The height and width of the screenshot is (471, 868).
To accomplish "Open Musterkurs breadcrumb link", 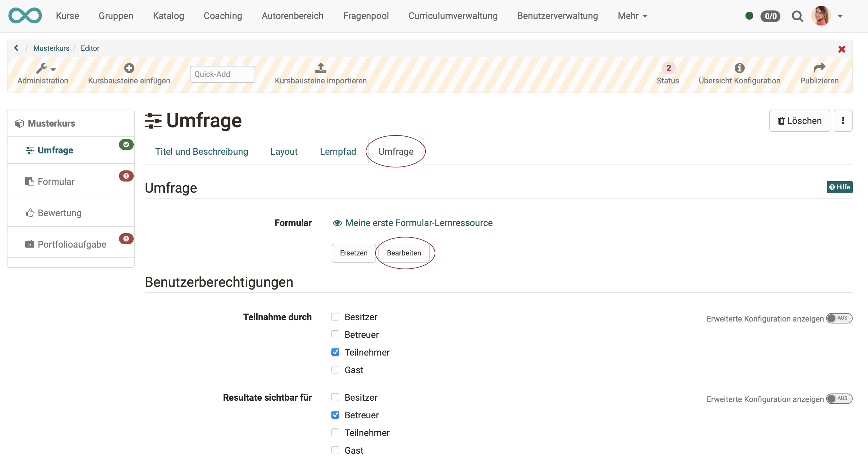I will coord(51,48).
